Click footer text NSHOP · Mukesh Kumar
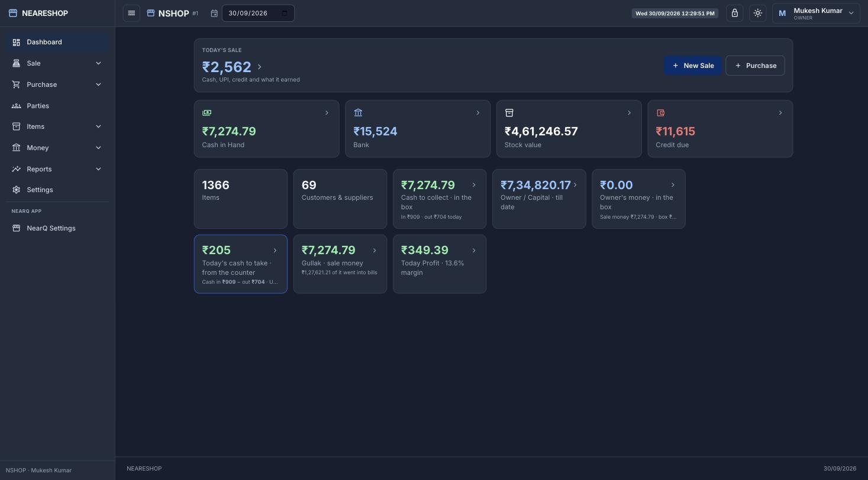The image size is (868, 480). [38, 471]
